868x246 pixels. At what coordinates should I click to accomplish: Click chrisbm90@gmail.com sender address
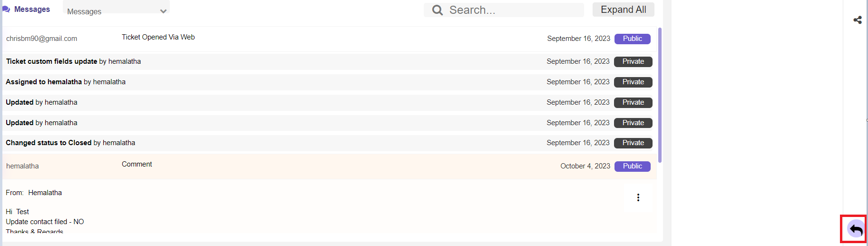(x=41, y=39)
